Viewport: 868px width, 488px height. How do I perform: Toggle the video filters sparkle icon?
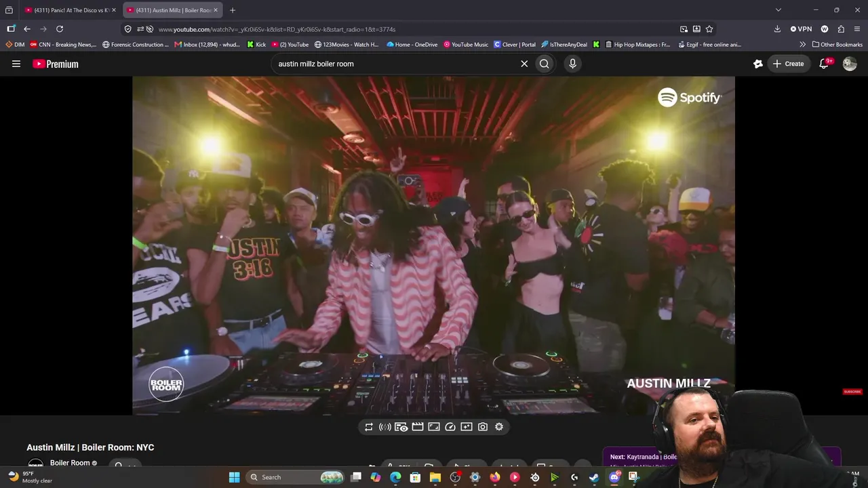click(467, 427)
